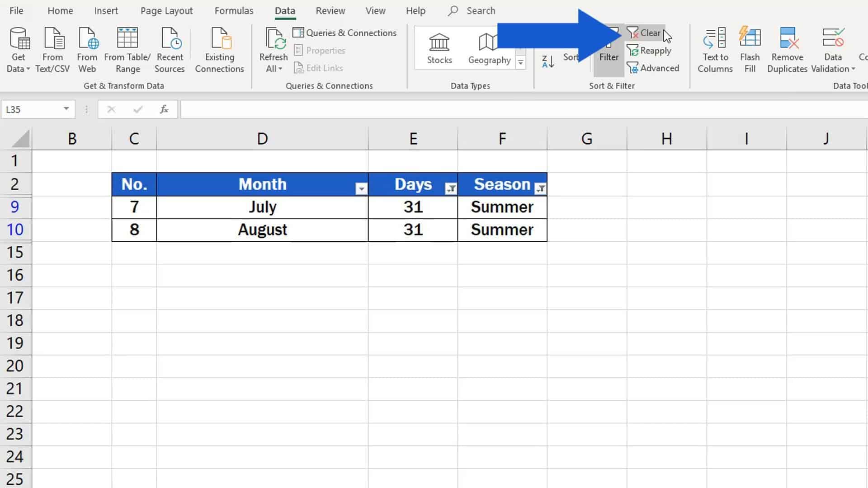Run Flash Fill
This screenshot has width=868, height=488.
pyautogui.click(x=750, y=50)
